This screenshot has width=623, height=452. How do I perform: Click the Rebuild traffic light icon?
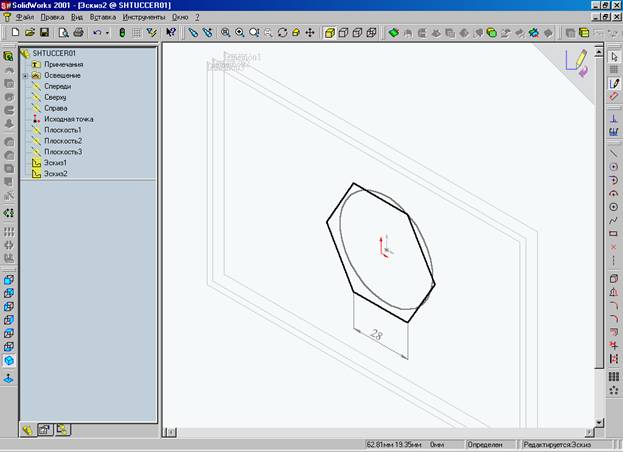[x=123, y=33]
